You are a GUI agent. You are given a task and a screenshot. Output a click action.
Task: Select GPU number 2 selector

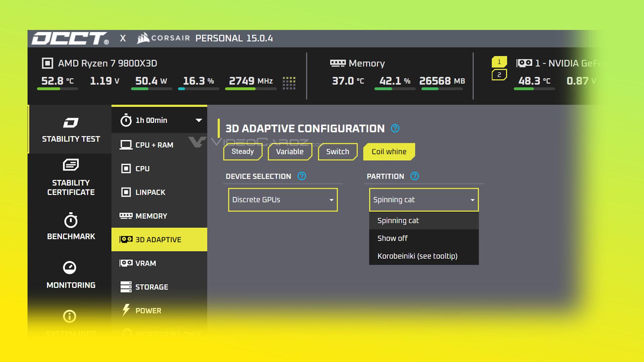point(499,75)
